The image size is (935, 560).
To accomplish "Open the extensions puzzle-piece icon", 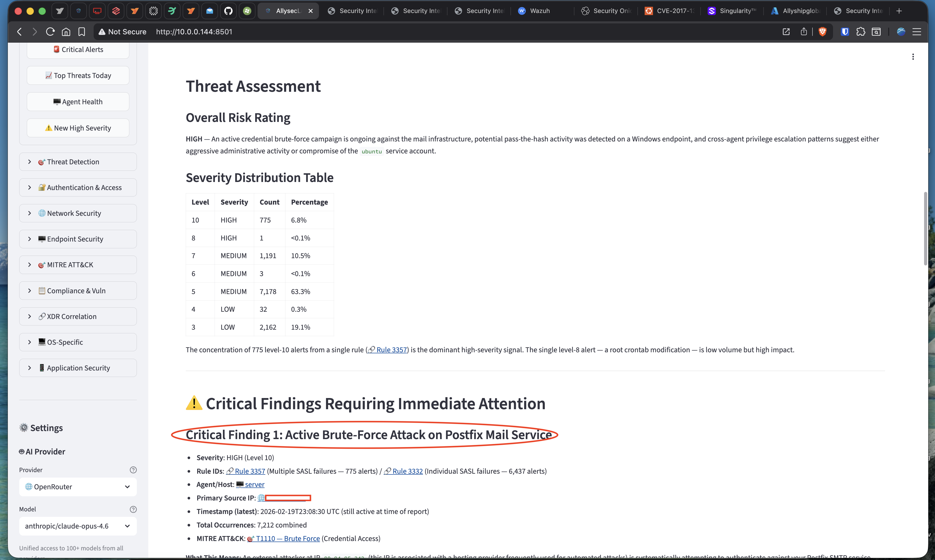I will 861,32.
